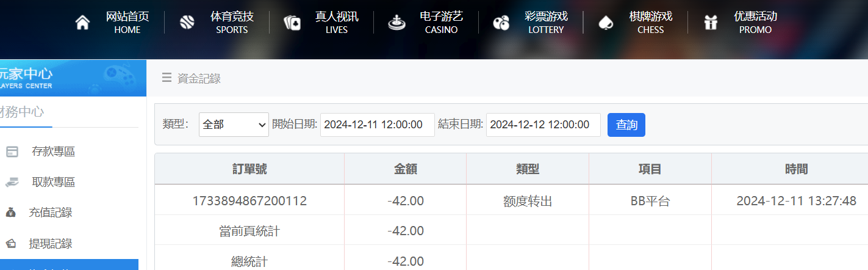Click the 總統計 row label
Screen dimensions: 868x270
pos(249,261)
